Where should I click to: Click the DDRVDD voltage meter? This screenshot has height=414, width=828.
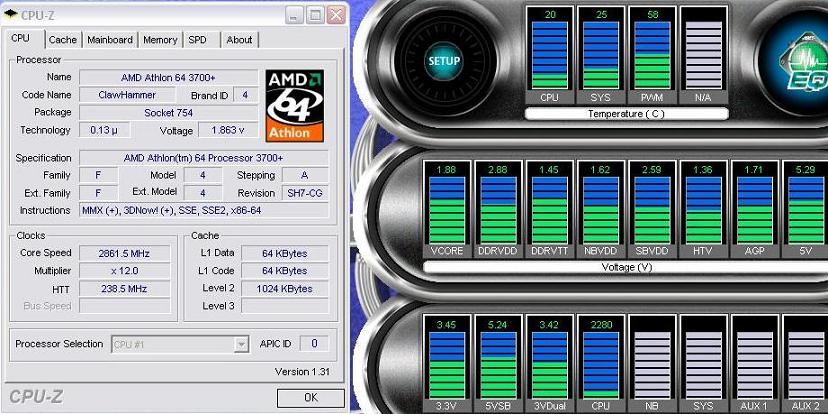point(497,210)
